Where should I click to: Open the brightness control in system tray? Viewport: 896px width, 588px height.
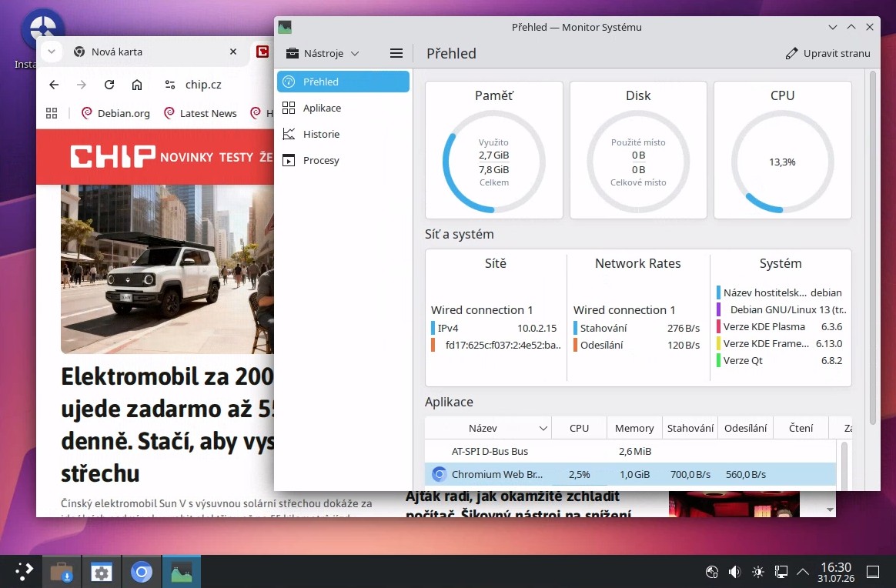[x=757, y=571]
